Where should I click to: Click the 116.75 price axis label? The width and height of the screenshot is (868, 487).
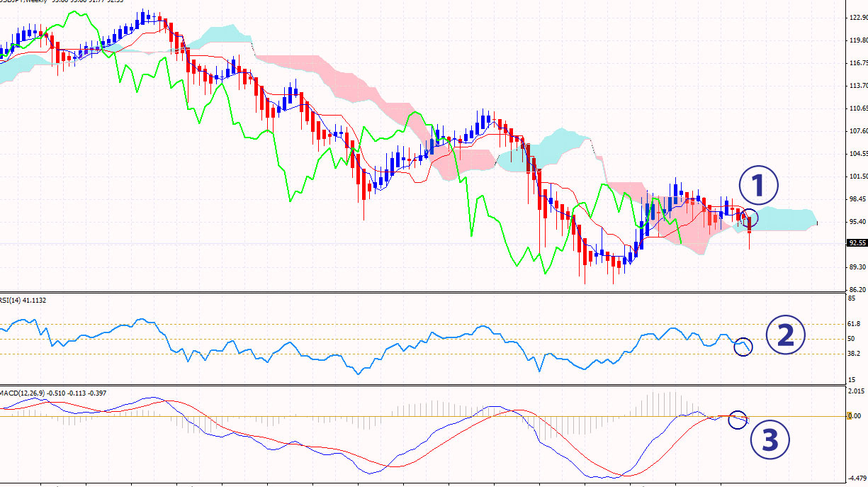(857, 63)
